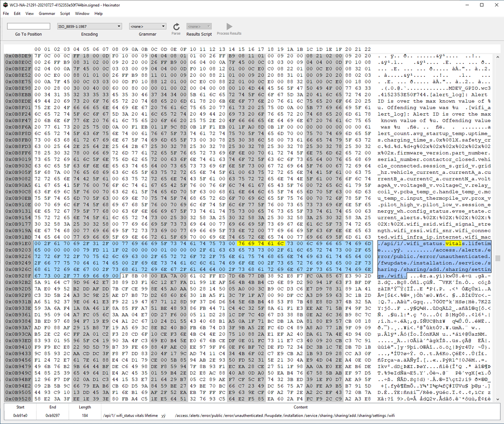Open the Script menu

[65, 14]
